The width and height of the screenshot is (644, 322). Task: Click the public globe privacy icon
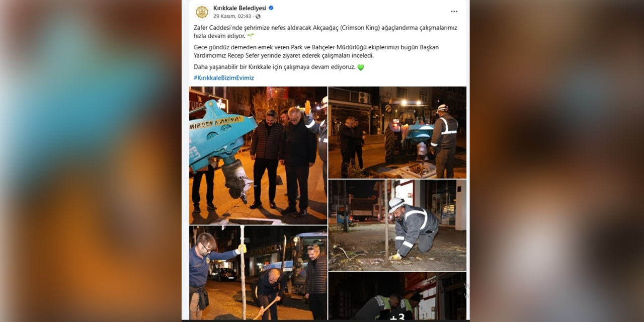point(258,16)
